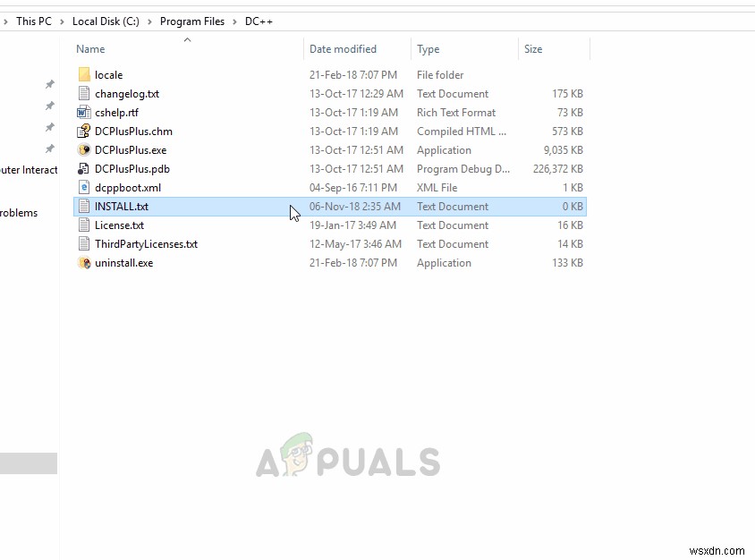Screen dimensions: 755x560
Task: Open the License.txt document icon
Action: click(83, 225)
